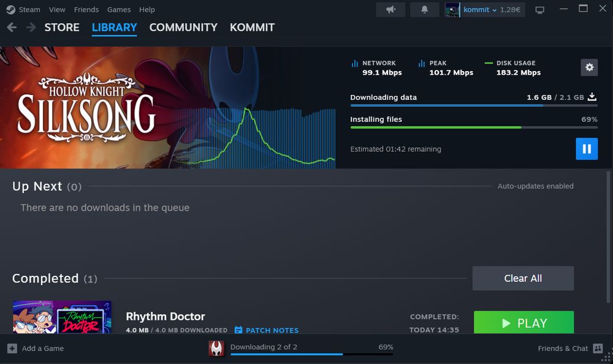Click the bottom Downloading 2 of 2 progress bar

pyautogui.click(x=311, y=354)
